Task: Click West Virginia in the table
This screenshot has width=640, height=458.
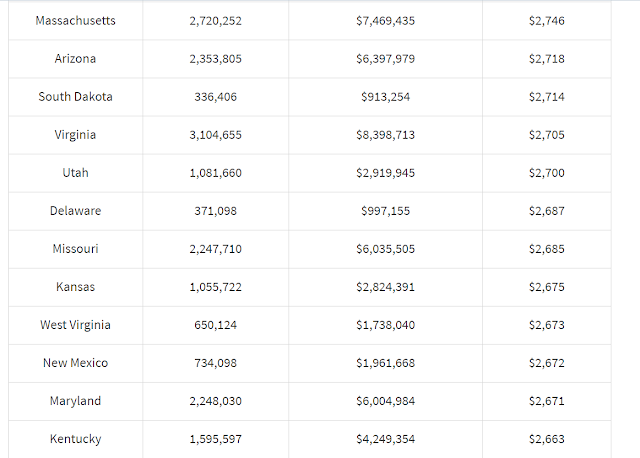Action: pos(75,325)
